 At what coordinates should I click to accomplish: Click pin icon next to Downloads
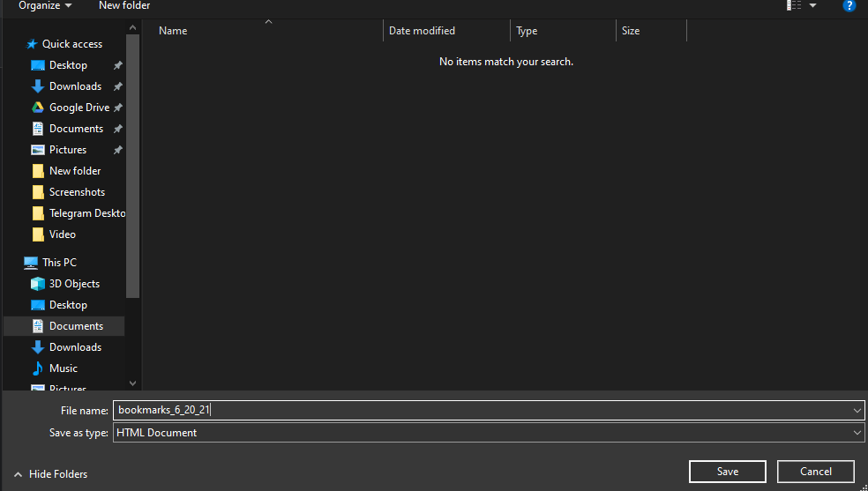coord(118,86)
